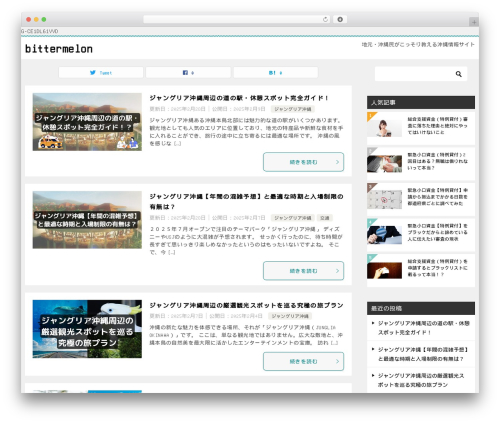Click the browser address bar
Viewport: 500px width, 423px height.
(237, 19)
